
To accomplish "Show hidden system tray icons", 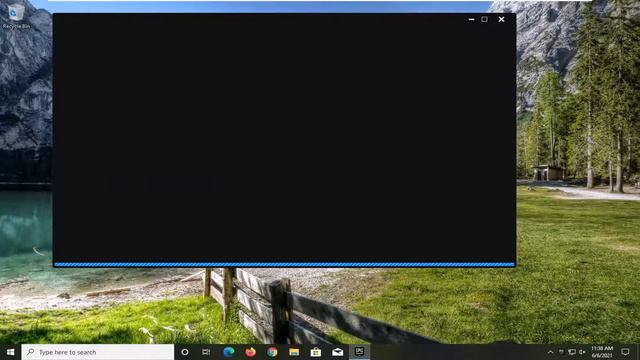I will click(550, 352).
